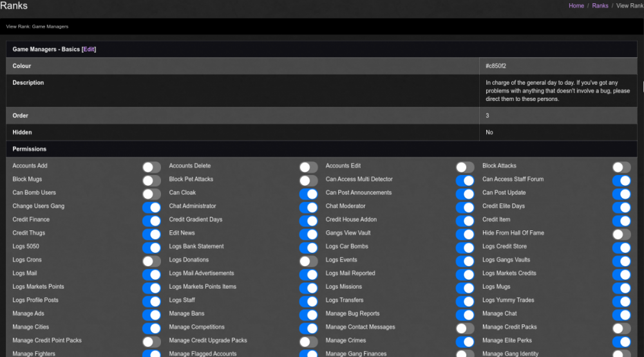This screenshot has width=644, height=357.
Task: Turn off the Manage Bug Reports switch
Action: (465, 315)
